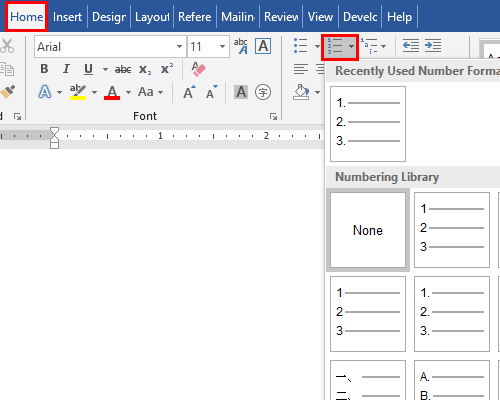The width and height of the screenshot is (500, 400).
Task: Click the Enclose Characters icon
Action: (x=263, y=92)
